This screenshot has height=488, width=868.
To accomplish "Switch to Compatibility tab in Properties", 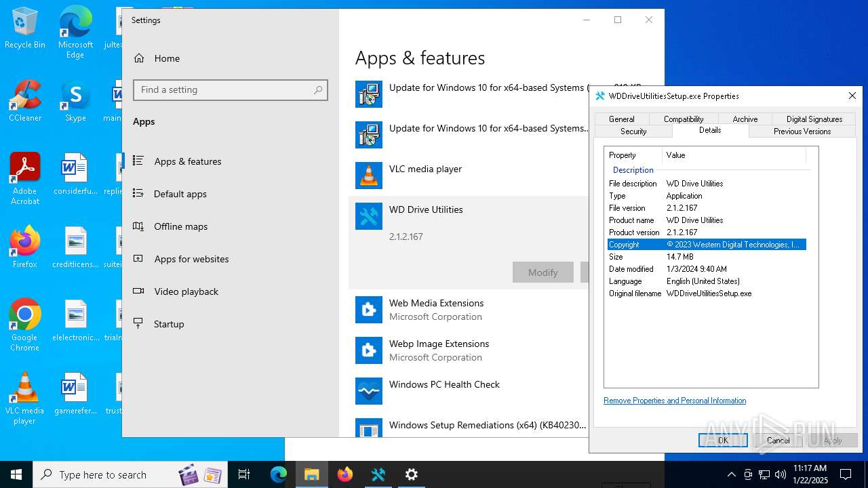I will [x=684, y=119].
